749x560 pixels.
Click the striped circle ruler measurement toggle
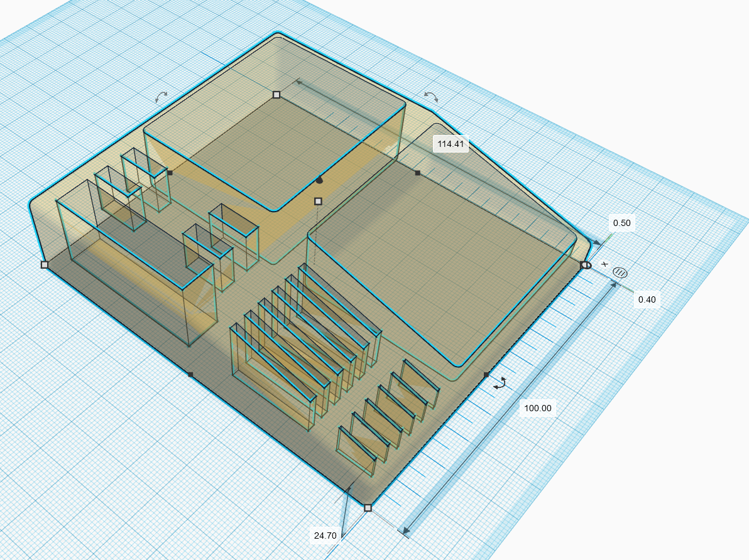620,272
